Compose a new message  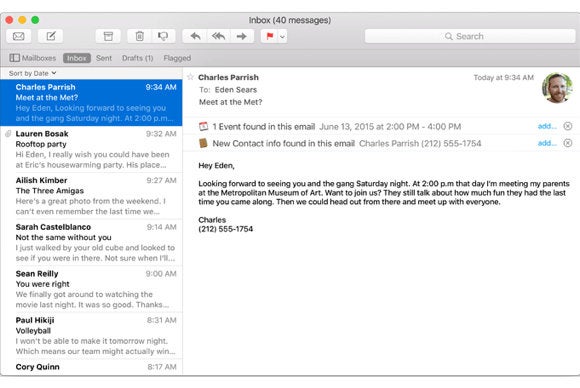click(x=51, y=36)
